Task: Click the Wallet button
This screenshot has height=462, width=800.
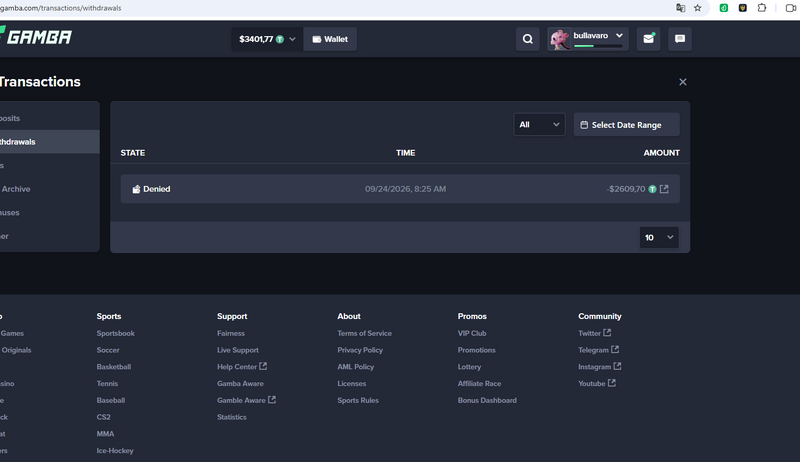Action: click(330, 39)
